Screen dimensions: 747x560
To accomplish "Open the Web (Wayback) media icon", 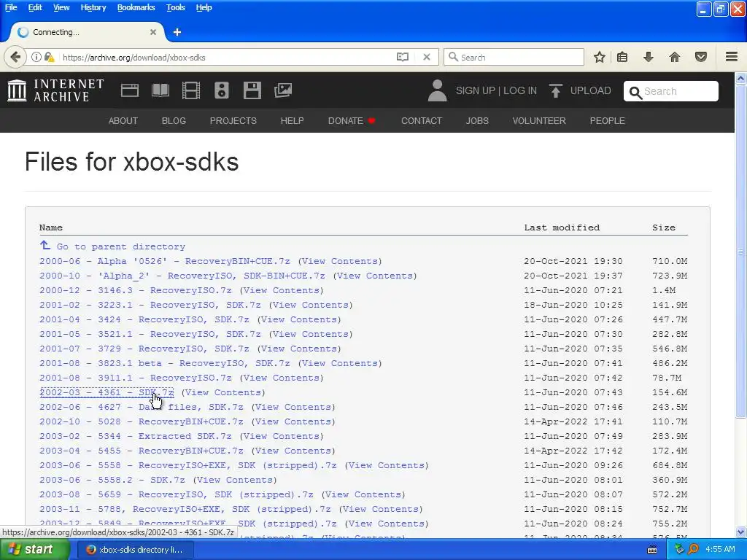I will [x=130, y=90].
